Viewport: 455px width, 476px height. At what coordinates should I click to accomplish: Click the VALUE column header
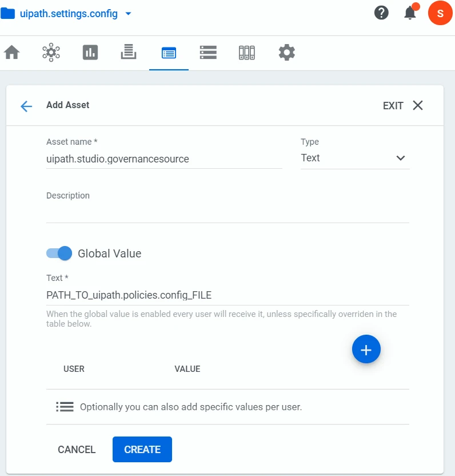(x=187, y=369)
